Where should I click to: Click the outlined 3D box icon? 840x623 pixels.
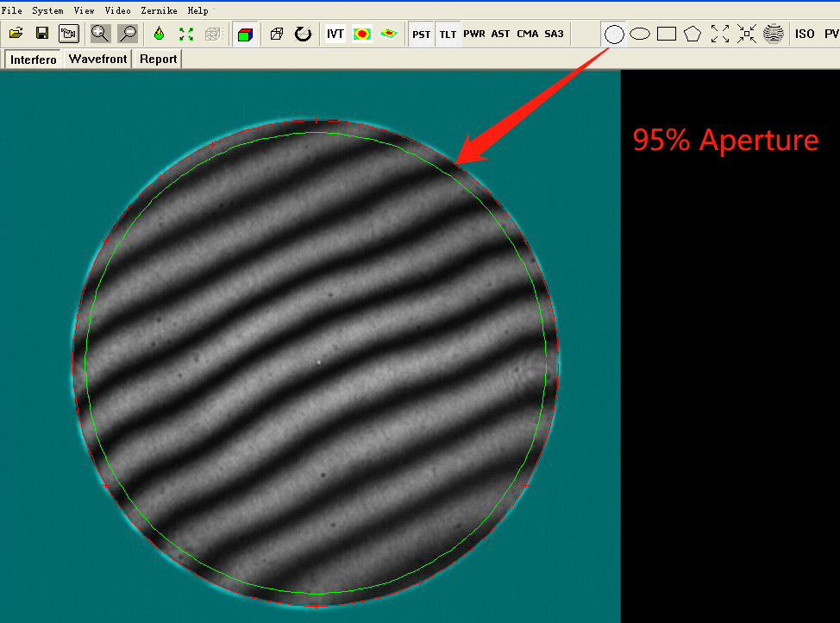[277, 34]
